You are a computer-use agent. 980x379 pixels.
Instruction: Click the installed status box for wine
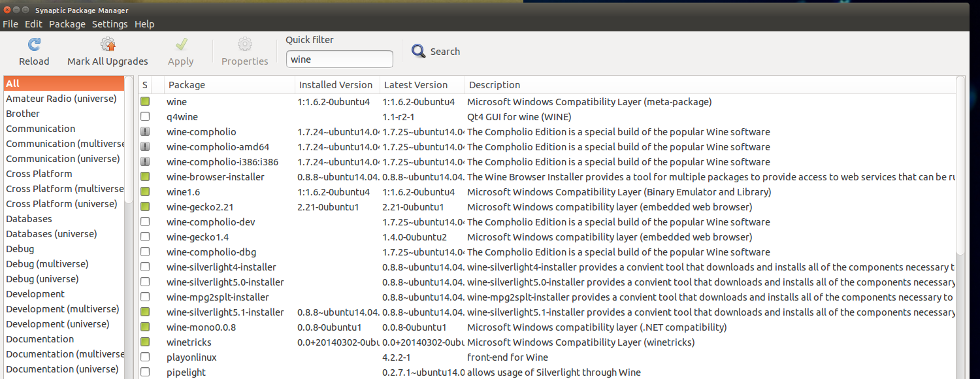click(x=145, y=102)
